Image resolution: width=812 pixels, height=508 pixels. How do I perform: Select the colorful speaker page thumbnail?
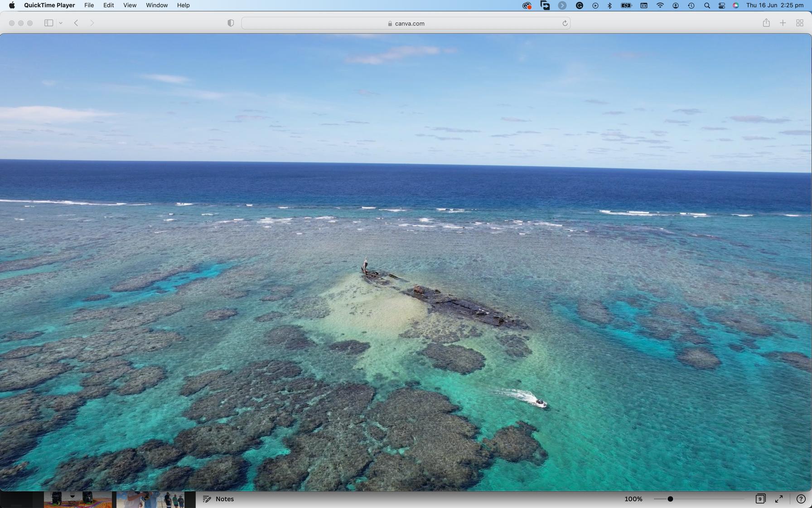[77, 499]
